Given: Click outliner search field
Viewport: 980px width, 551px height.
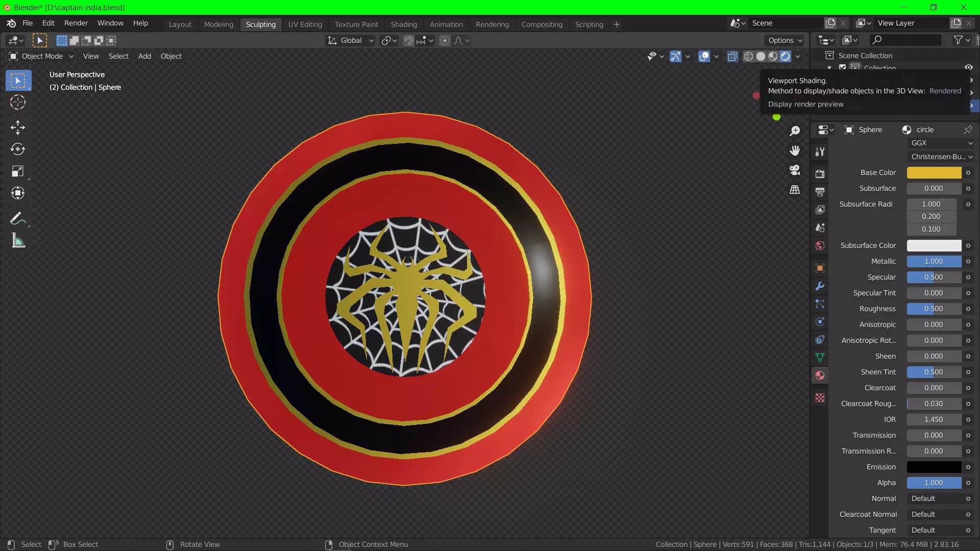Looking at the screenshot, I should pyautogui.click(x=906, y=40).
